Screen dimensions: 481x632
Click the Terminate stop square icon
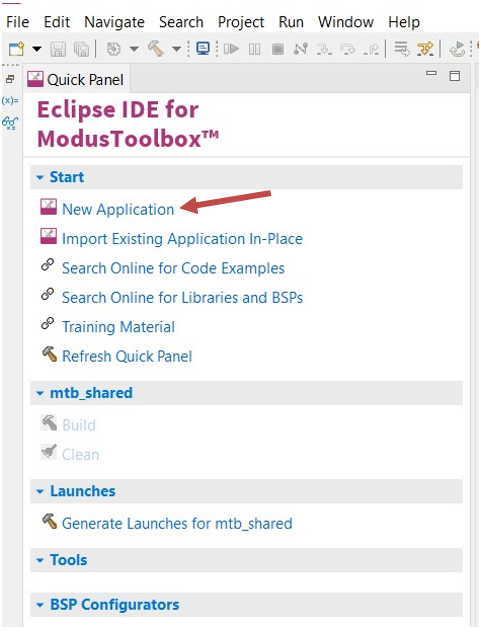[277, 50]
